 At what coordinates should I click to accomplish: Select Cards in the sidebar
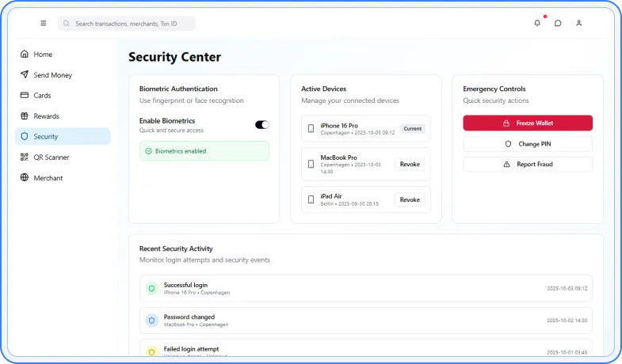click(x=42, y=96)
